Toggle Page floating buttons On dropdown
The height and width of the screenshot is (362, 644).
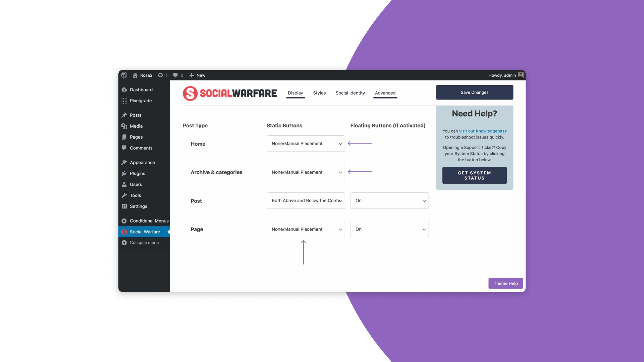tap(389, 229)
